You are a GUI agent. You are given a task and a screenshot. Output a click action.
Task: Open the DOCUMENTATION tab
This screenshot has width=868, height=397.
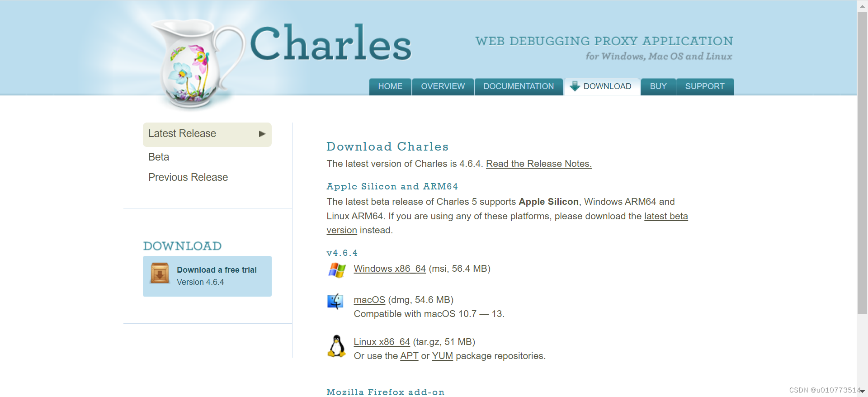[x=519, y=87]
